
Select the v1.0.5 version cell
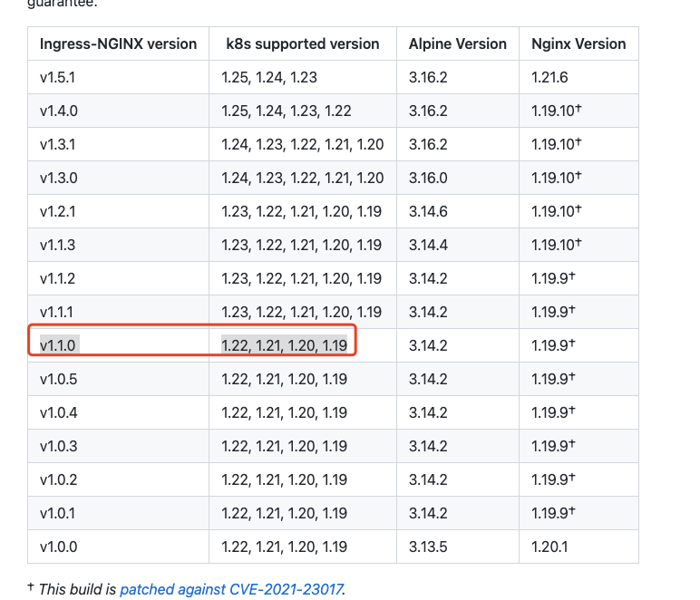(x=118, y=379)
